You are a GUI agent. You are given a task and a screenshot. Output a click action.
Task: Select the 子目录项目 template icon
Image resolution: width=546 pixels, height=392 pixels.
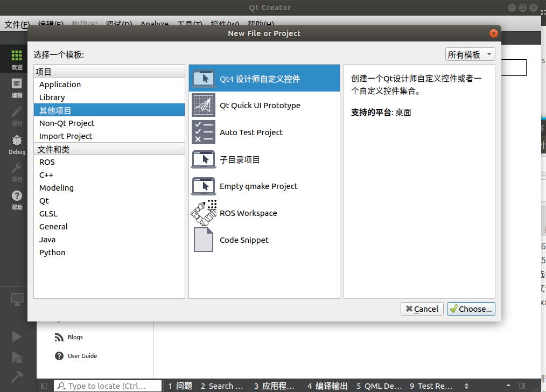point(204,159)
